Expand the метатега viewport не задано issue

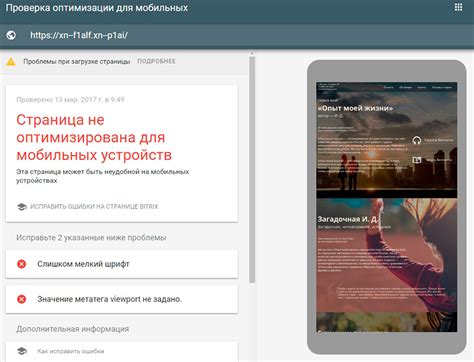(x=122, y=299)
